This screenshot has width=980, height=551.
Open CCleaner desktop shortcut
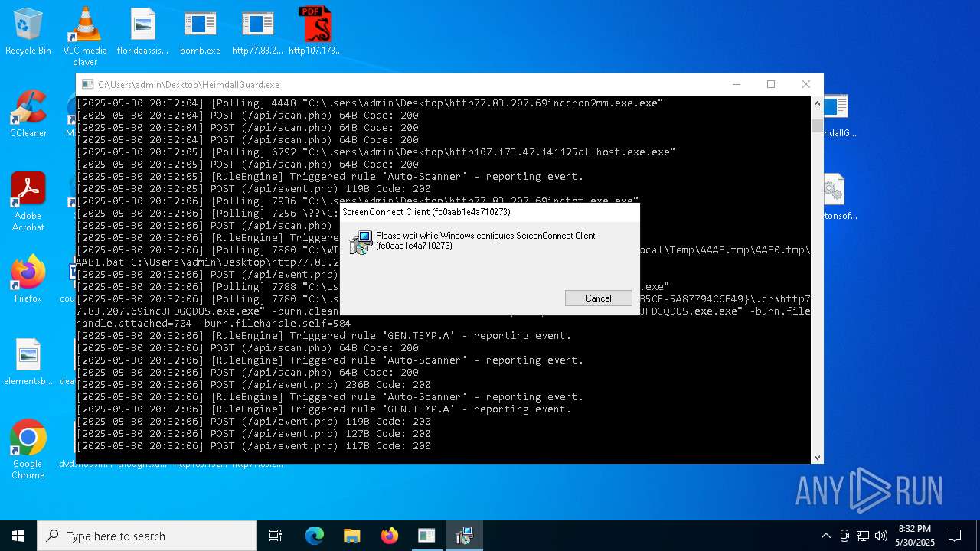coord(28,114)
